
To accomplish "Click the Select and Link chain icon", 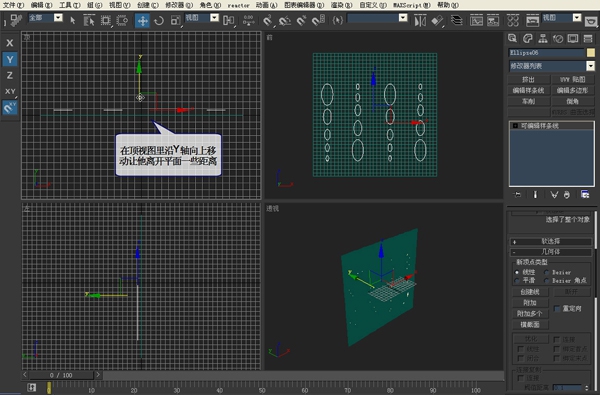I will tap(15, 20).
